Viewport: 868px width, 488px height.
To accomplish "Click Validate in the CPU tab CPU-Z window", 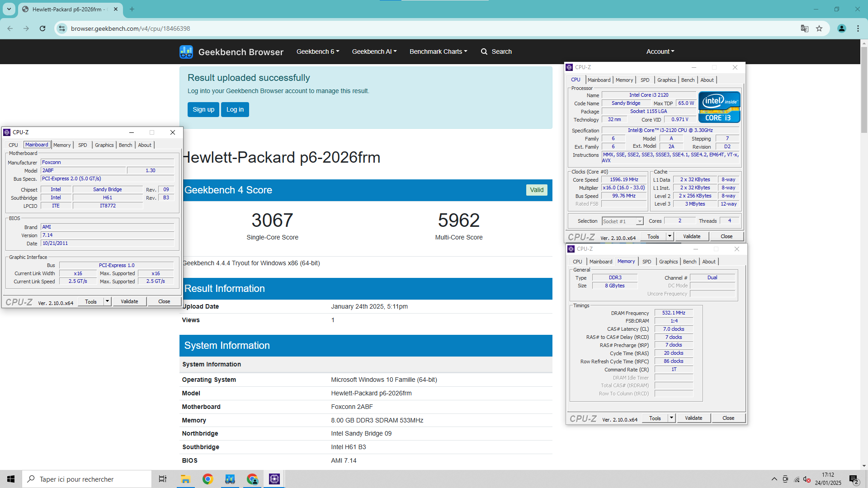I will (692, 236).
